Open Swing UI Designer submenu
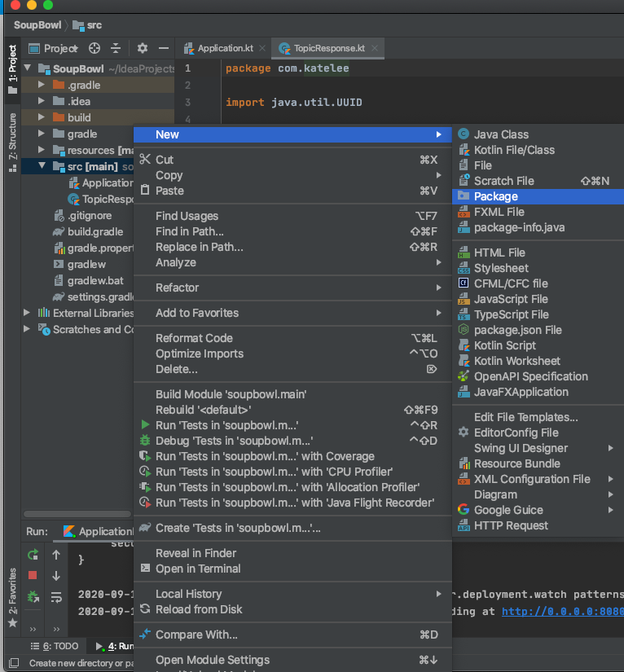Image resolution: width=624 pixels, height=672 pixels. pos(538,448)
